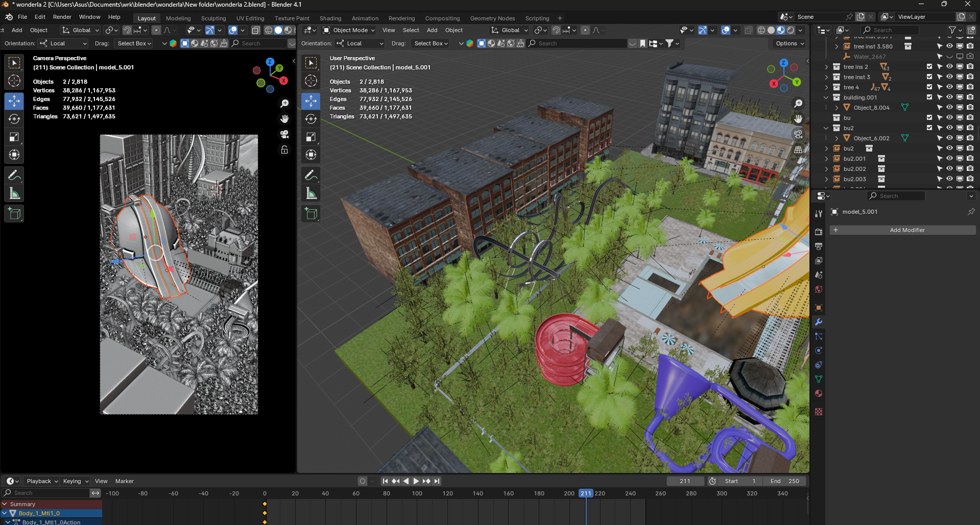The height and width of the screenshot is (525, 980).
Task: Select the Add Cube tool in the right viewport
Action: [x=310, y=213]
